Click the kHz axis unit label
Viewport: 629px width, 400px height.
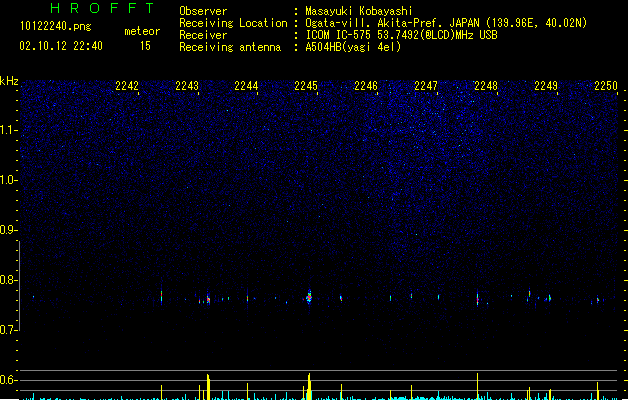(x=9, y=81)
